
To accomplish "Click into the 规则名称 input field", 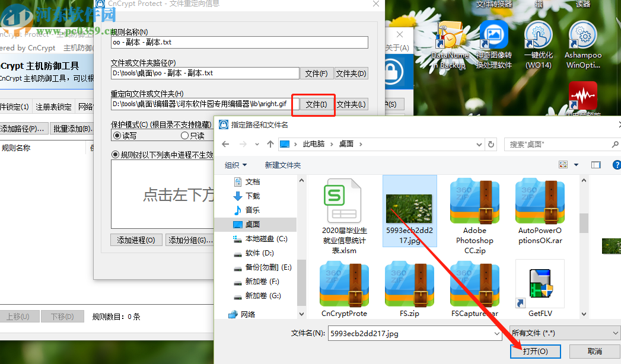I will (240, 42).
